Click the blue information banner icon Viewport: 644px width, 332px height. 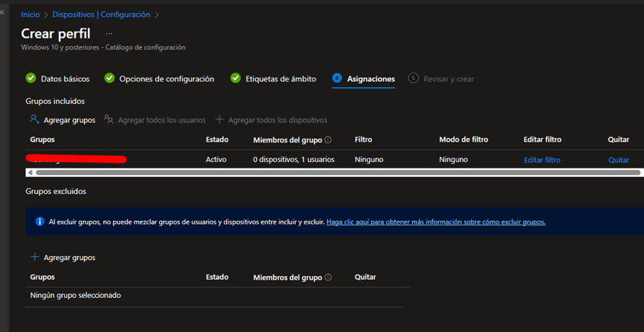coord(39,222)
